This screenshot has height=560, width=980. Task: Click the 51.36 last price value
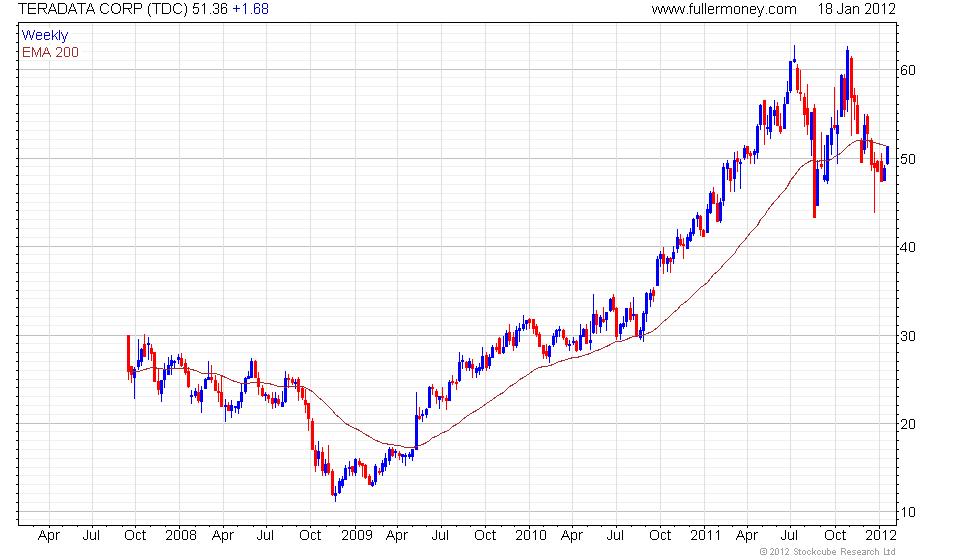[x=209, y=9]
